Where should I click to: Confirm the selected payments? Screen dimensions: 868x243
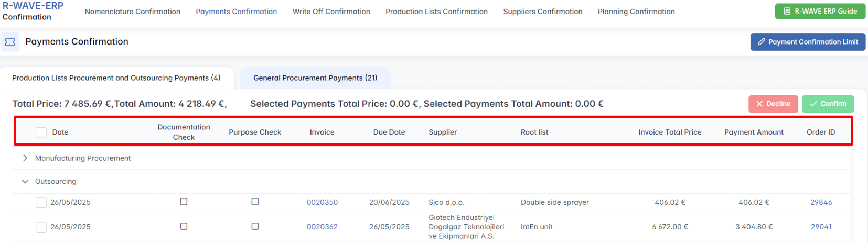tap(828, 104)
